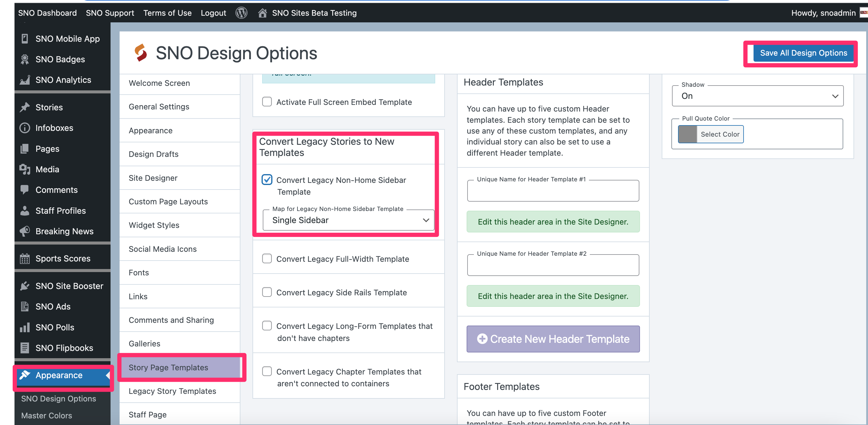Click the Sports Scores calendar icon
Screen dimensions: 868x425
24,259
